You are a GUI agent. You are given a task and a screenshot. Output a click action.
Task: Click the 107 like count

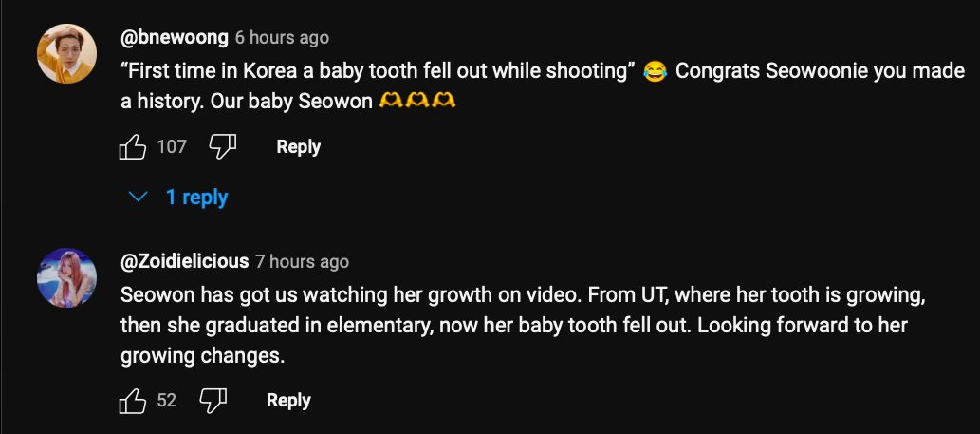pos(172,147)
